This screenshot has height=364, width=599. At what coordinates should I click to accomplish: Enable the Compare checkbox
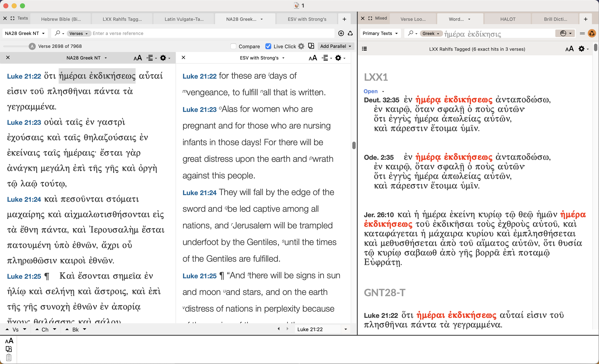(x=233, y=46)
